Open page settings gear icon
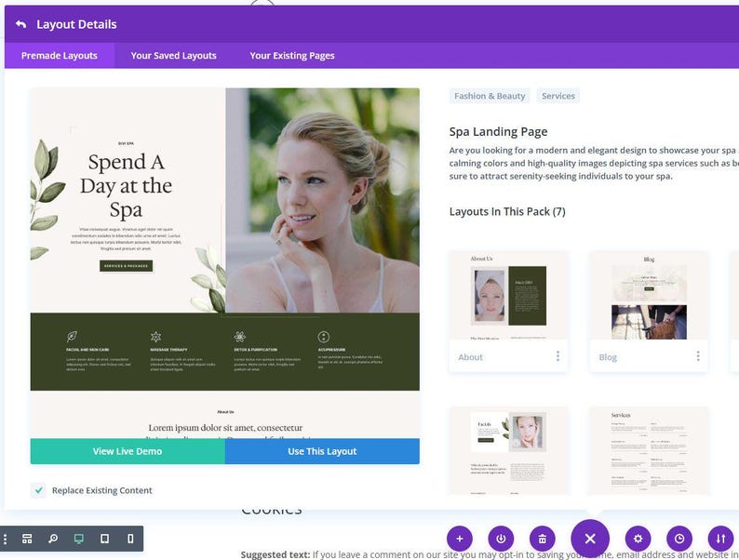 tap(638, 539)
